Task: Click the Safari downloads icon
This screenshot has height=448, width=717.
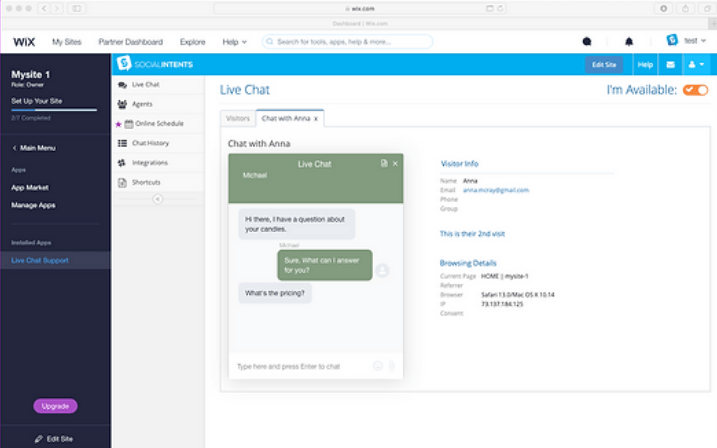Action: [x=663, y=8]
